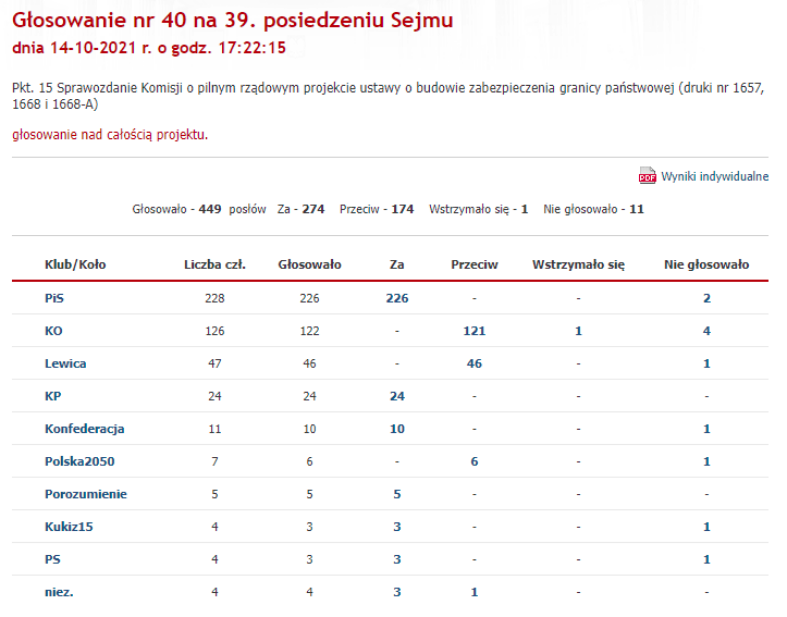Open the Konfederacja club details
The width and height of the screenshot is (787, 617).
tap(84, 428)
